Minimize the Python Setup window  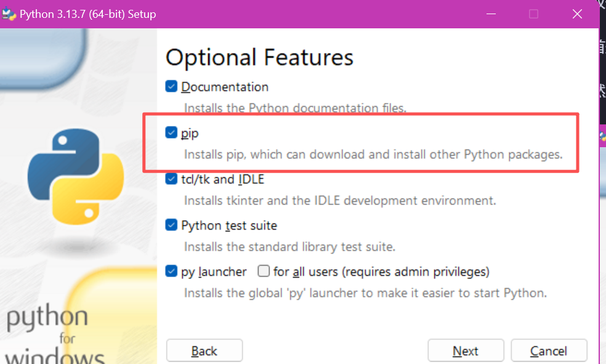click(491, 14)
